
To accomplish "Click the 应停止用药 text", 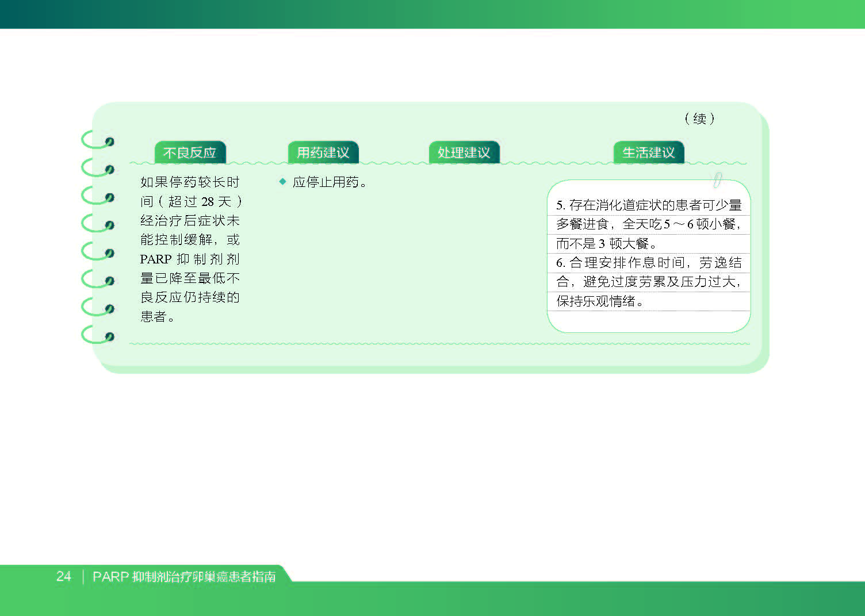I will (x=329, y=182).
